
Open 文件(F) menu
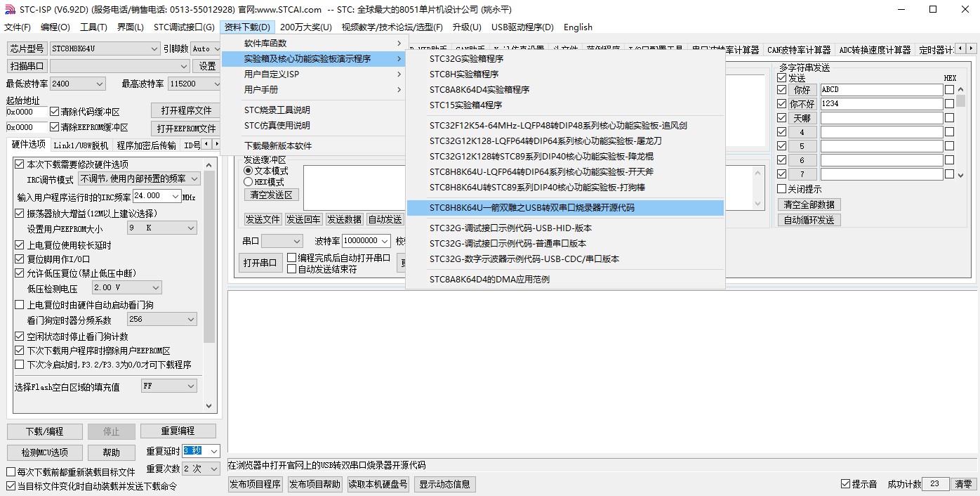[x=18, y=27]
